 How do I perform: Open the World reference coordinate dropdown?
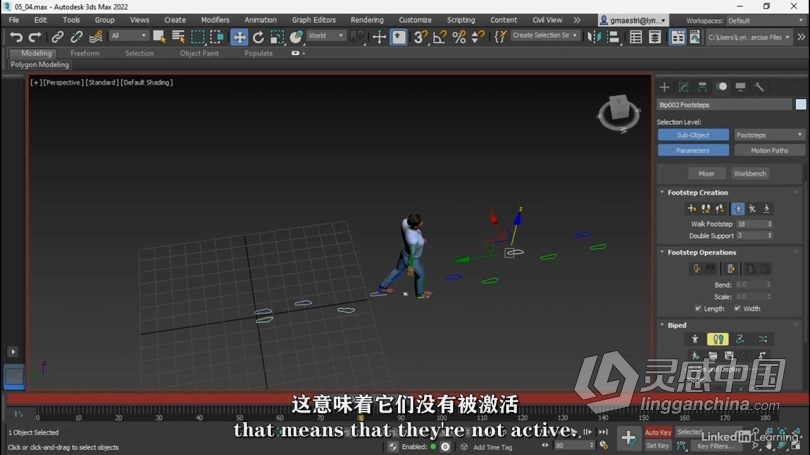[x=326, y=36]
